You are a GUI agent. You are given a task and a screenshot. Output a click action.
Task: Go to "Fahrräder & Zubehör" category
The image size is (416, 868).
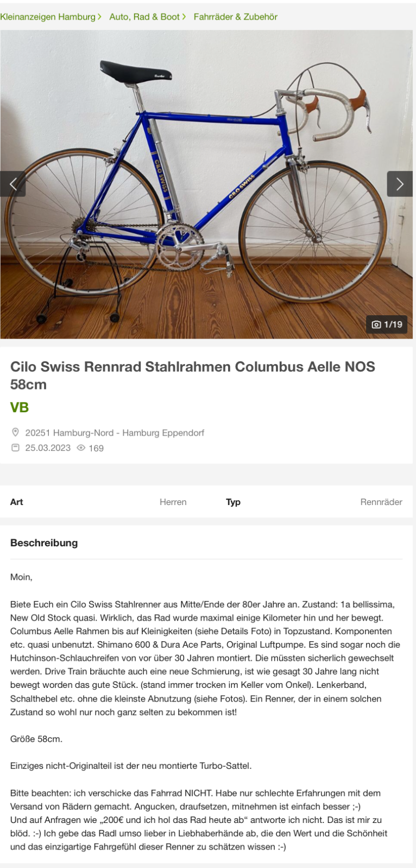235,17
